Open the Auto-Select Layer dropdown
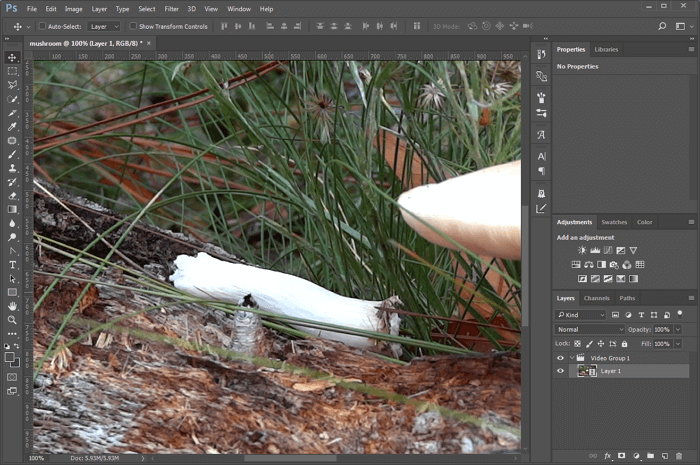Viewport: 700px width, 465px height. (103, 26)
